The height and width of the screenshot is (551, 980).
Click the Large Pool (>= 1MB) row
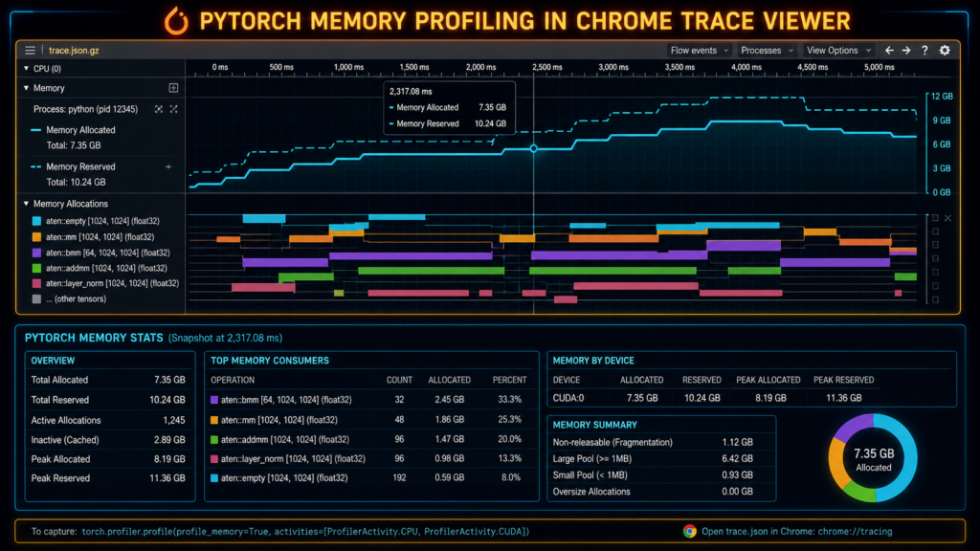point(653,458)
